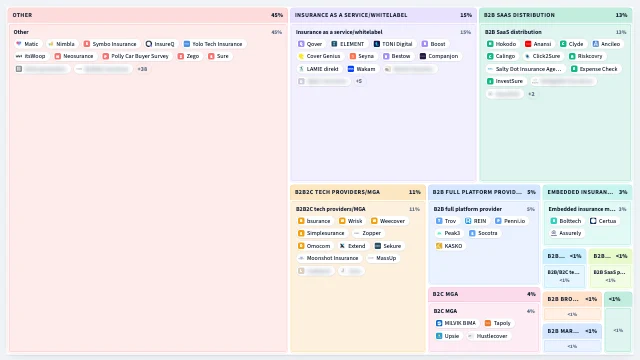Click the 'B2B full platform provider' sublabel
The width and height of the screenshot is (640, 360).
click(467, 209)
